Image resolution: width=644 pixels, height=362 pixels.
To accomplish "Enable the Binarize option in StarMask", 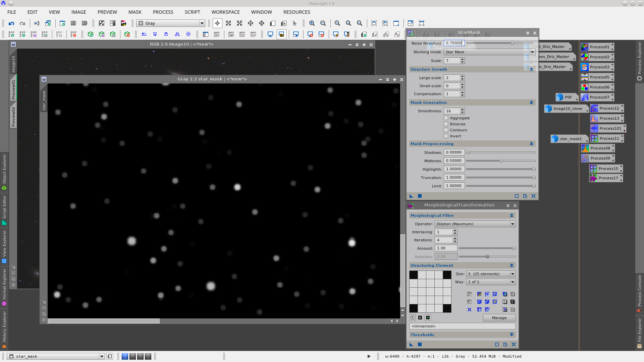I will (446, 124).
